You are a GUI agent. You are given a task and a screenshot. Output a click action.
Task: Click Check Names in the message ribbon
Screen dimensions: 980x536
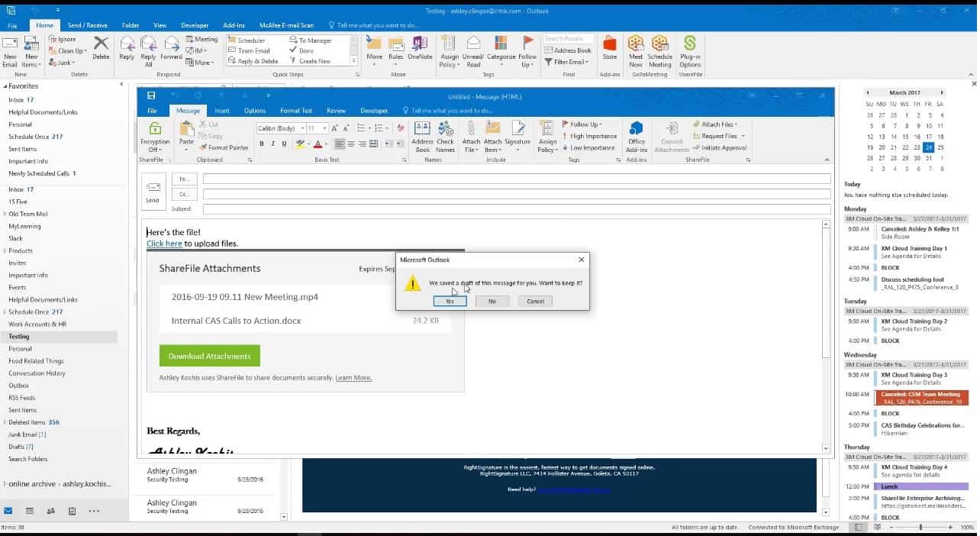(x=445, y=136)
